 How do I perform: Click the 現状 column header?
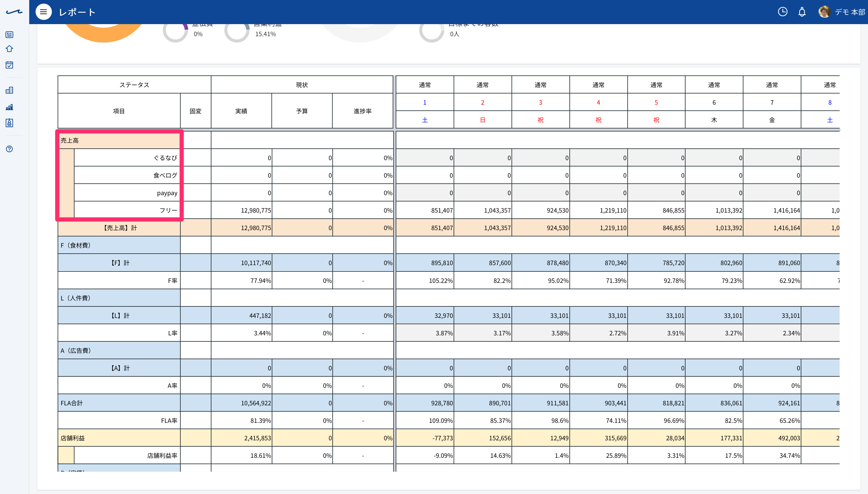tap(302, 85)
